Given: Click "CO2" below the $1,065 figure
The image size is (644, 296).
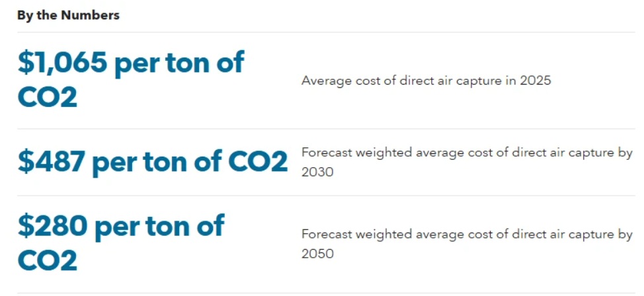Looking at the screenshot, I should tap(47, 97).
